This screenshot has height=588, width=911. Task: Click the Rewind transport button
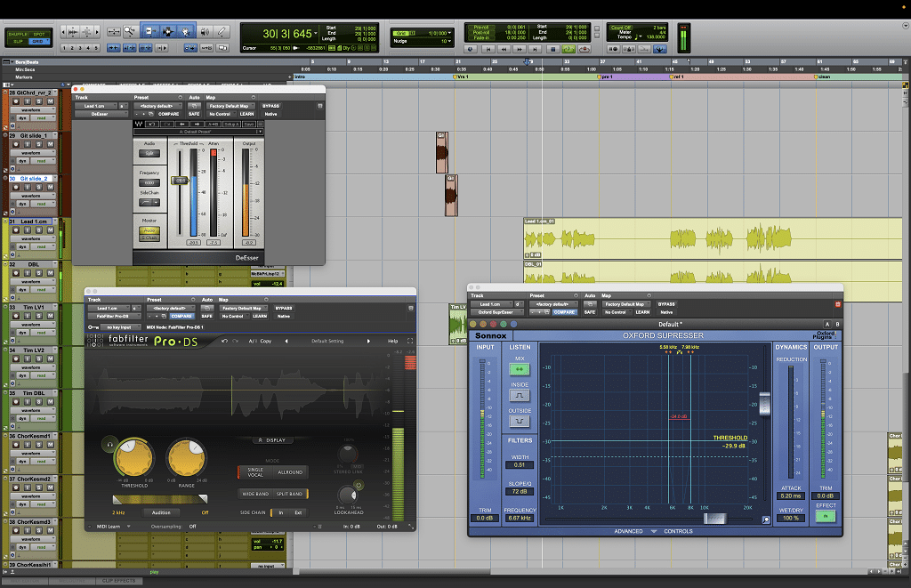point(504,50)
